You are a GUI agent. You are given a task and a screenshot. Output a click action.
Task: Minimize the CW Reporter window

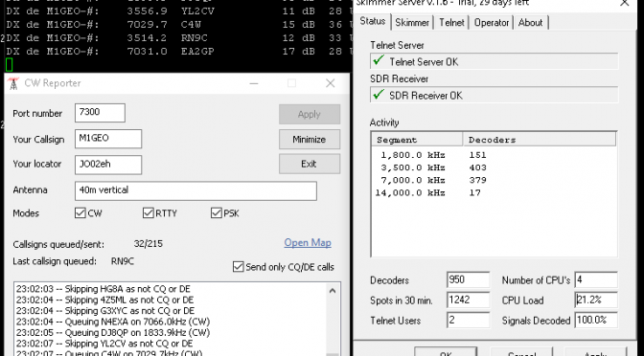(254, 83)
